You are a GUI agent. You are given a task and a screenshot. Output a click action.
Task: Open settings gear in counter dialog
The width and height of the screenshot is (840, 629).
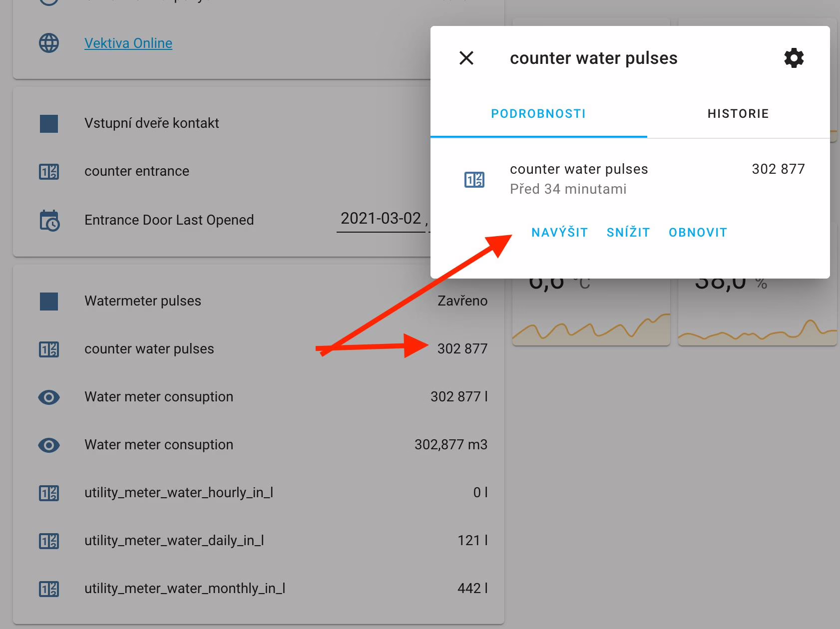point(794,58)
